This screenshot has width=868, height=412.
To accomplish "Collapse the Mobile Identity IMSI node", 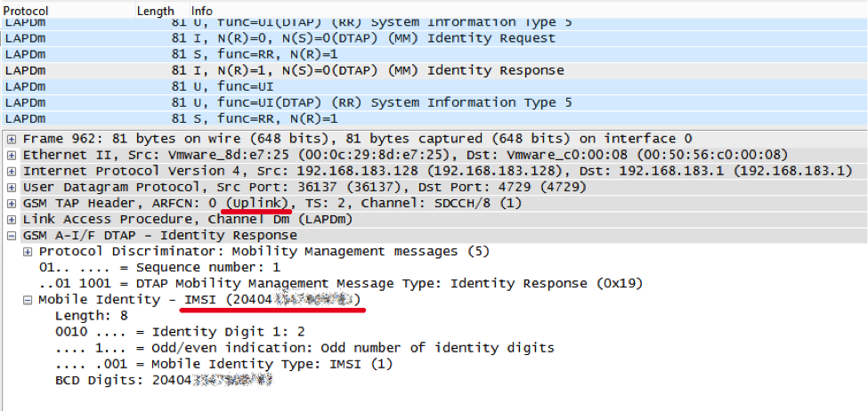I will (x=28, y=300).
